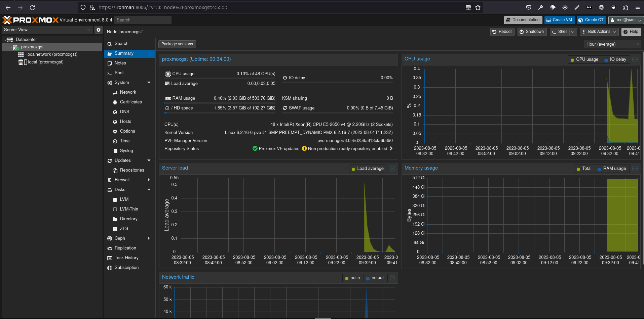Open the Firefox extensions puzzle icon

pos(626,7)
